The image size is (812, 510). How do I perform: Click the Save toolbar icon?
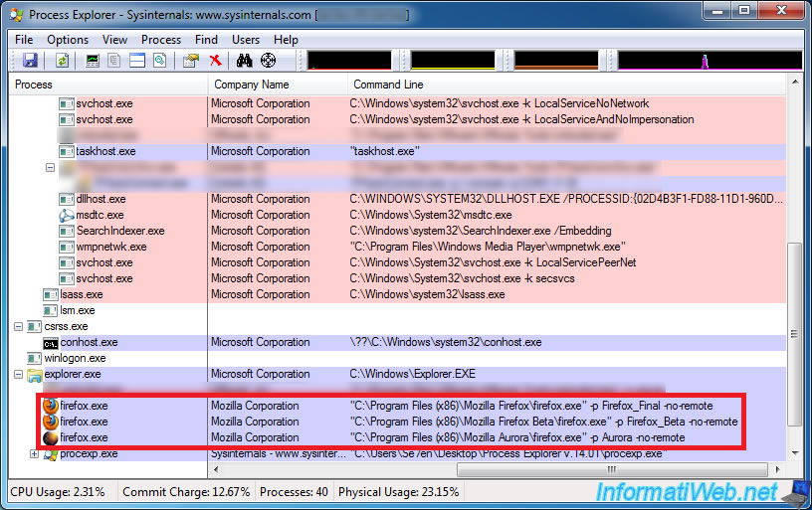click(30, 61)
